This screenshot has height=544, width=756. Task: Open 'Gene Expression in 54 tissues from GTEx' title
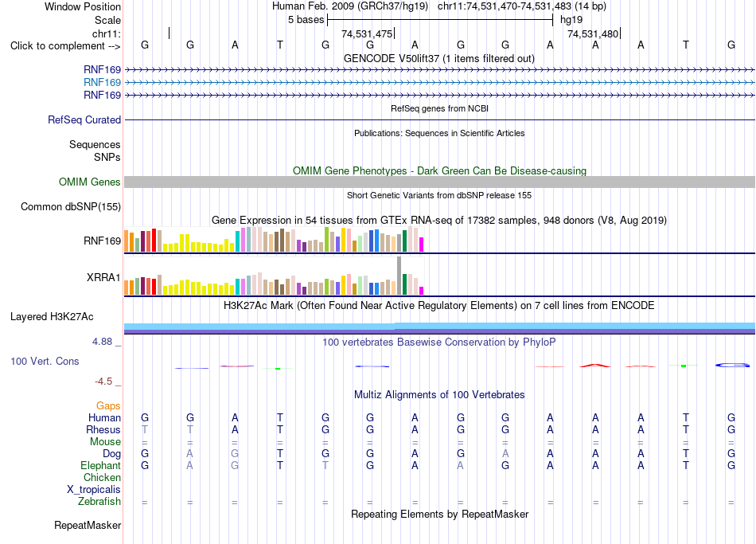coord(439,220)
